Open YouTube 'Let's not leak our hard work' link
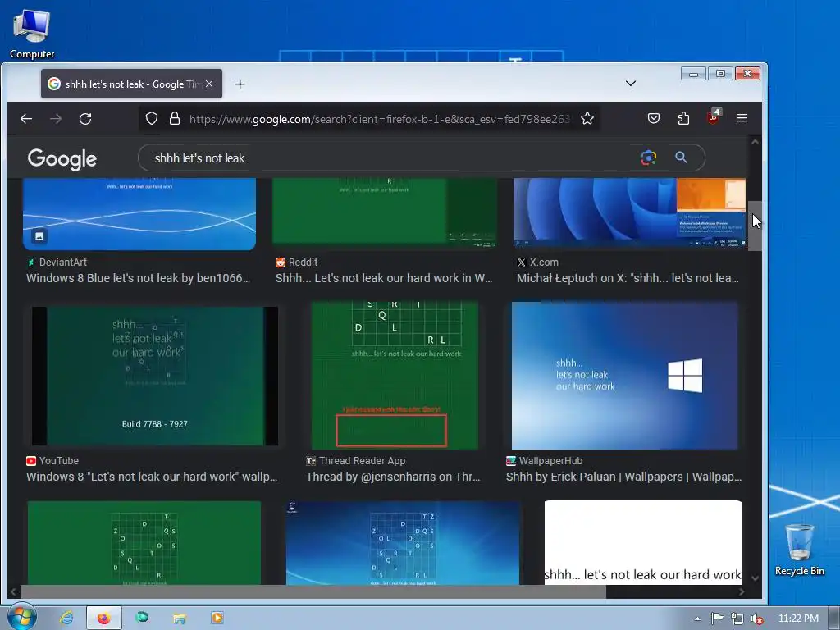 point(152,477)
